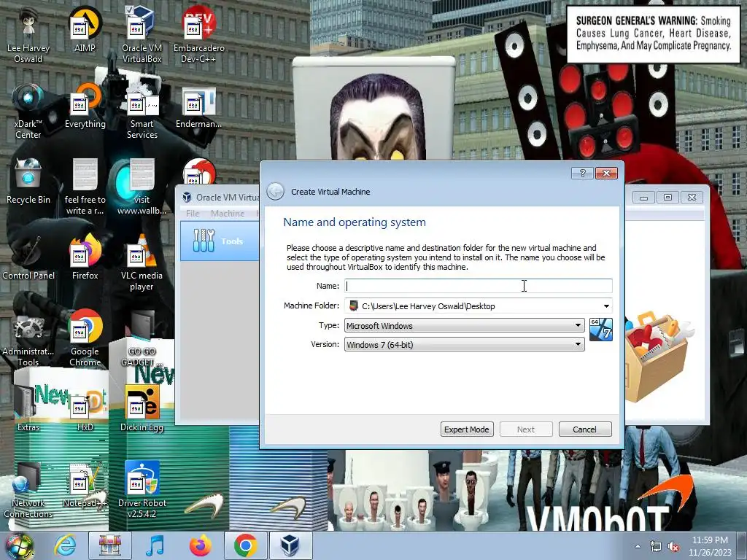Screen dimensions: 747x560
Task: Click the help question mark button
Action: point(582,173)
